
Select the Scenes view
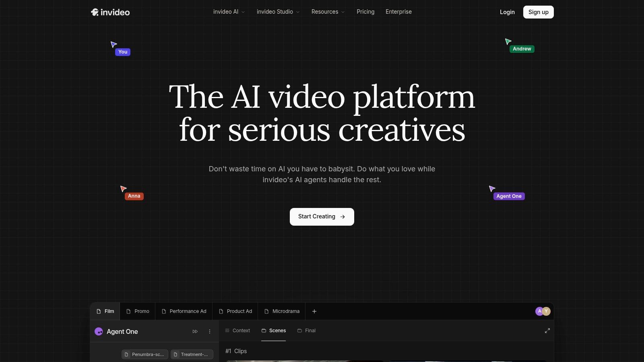[x=274, y=331]
